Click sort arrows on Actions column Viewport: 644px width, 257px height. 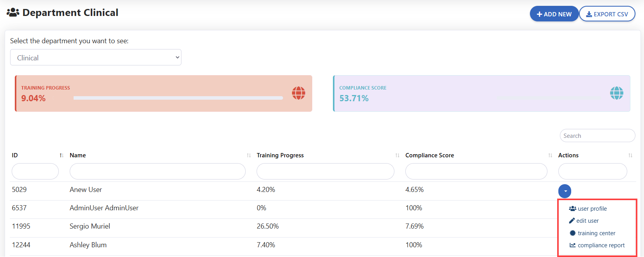(630, 155)
